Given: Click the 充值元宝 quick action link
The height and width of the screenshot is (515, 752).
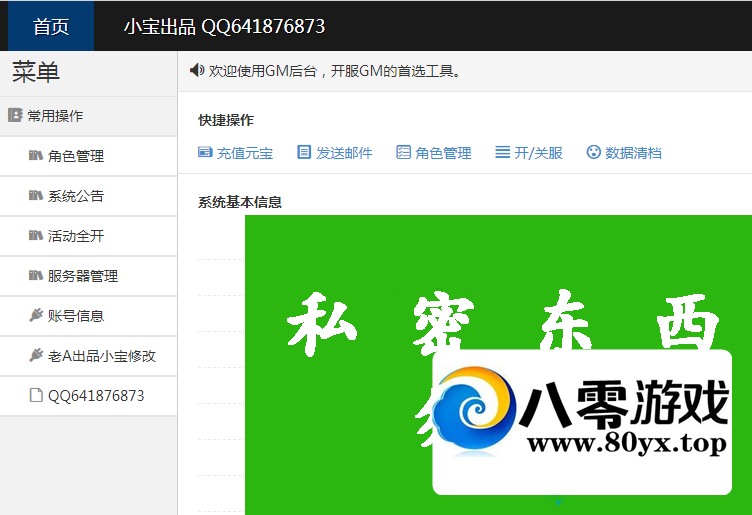Looking at the screenshot, I should coord(245,153).
